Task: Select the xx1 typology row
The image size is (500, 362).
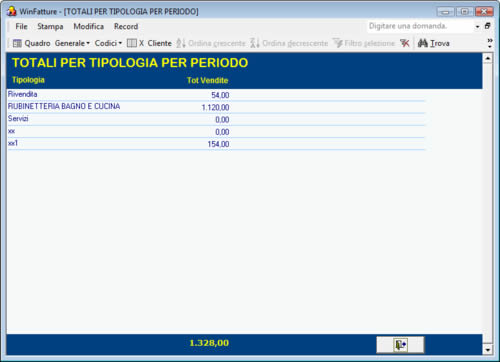Action: click(216, 144)
